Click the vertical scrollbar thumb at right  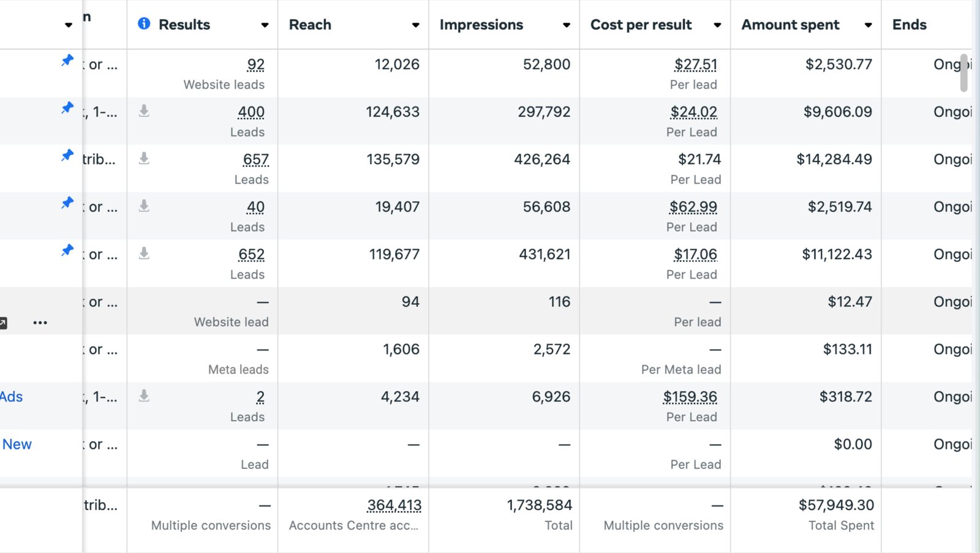[x=963, y=72]
